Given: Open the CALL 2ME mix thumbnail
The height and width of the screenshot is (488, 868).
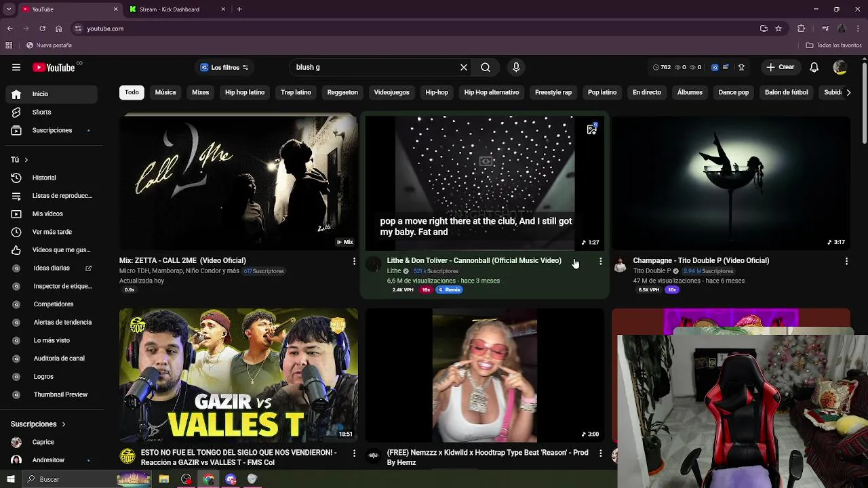Looking at the screenshot, I should [x=239, y=183].
